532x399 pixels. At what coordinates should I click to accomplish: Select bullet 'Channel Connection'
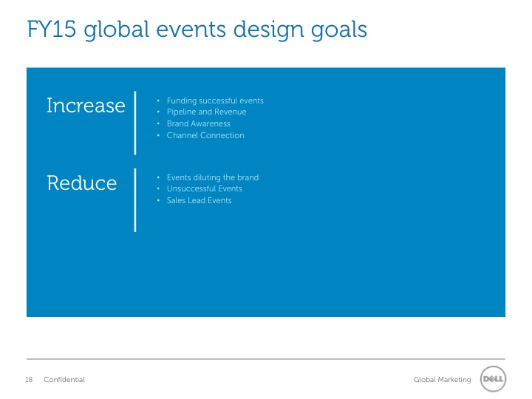(x=205, y=135)
